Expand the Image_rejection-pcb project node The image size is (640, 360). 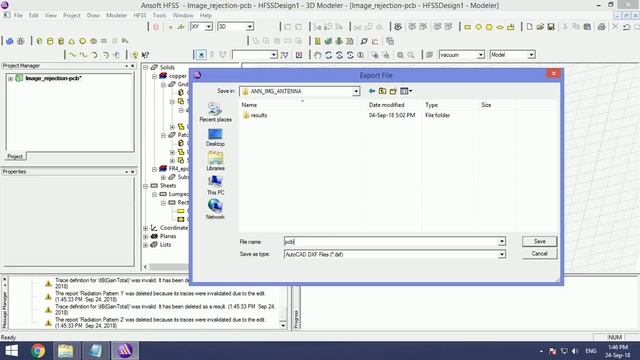coord(11,78)
